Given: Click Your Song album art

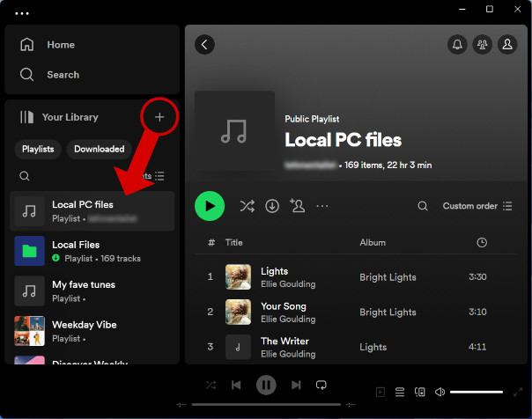Looking at the screenshot, I should [238, 312].
